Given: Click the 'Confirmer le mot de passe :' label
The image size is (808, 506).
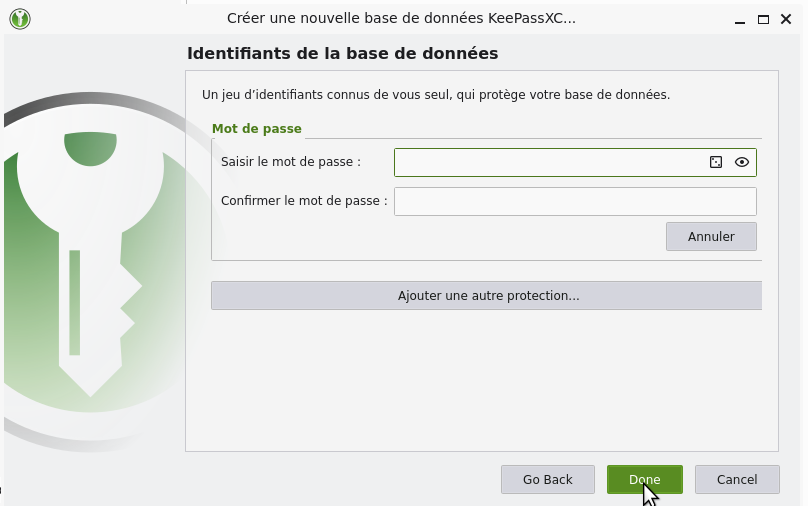Looking at the screenshot, I should click(x=303, y=201).
